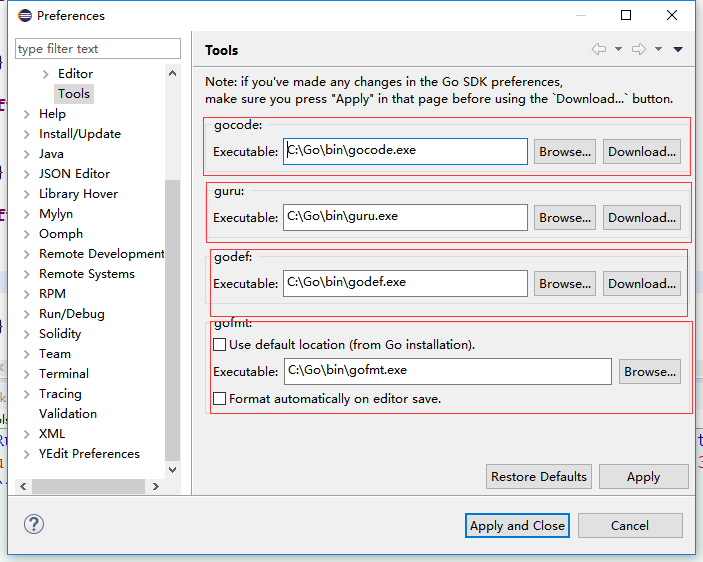The width and height of the screenshot is (703, 562).
Task: Open YEdit Preferences page
Action: (x=89, y=454)
